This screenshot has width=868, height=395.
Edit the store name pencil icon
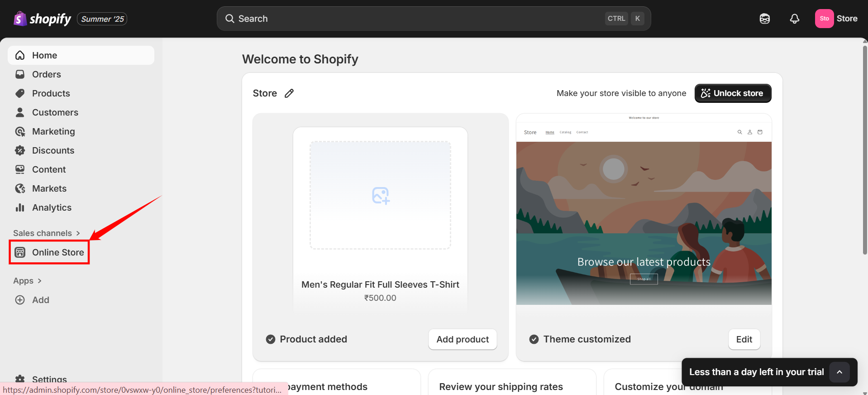[x=289, y=93]
